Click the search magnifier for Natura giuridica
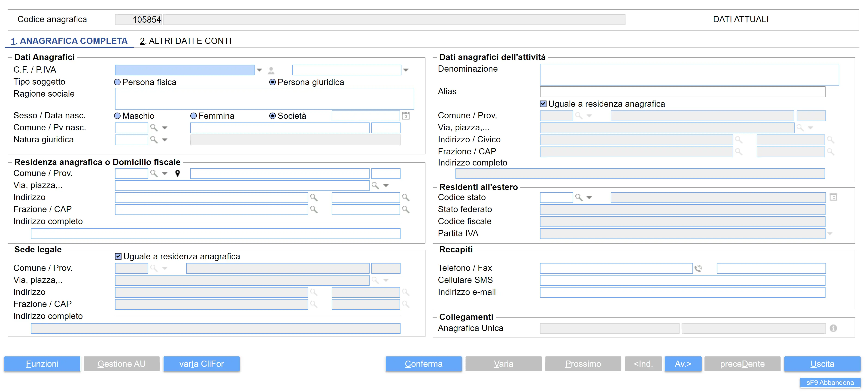The height and width of the screenshot is (392, 868). 154,140
